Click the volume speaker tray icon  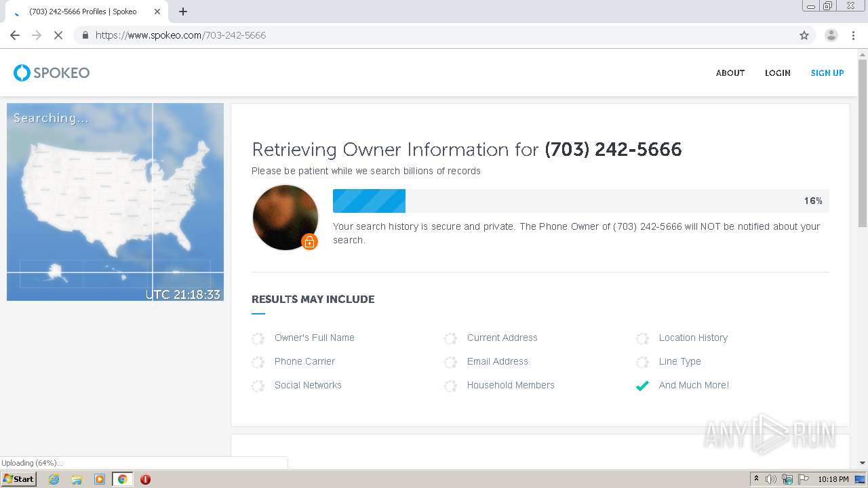point(771,479)
